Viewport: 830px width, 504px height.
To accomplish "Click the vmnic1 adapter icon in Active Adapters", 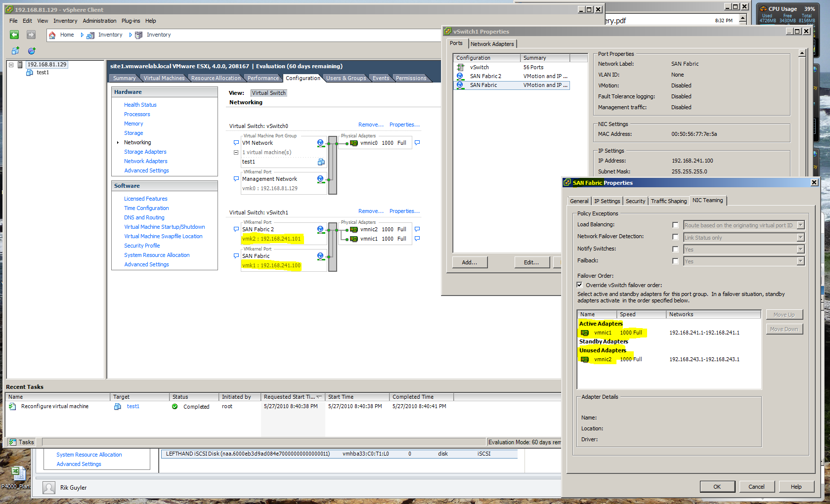I will (x=585, y=333).
